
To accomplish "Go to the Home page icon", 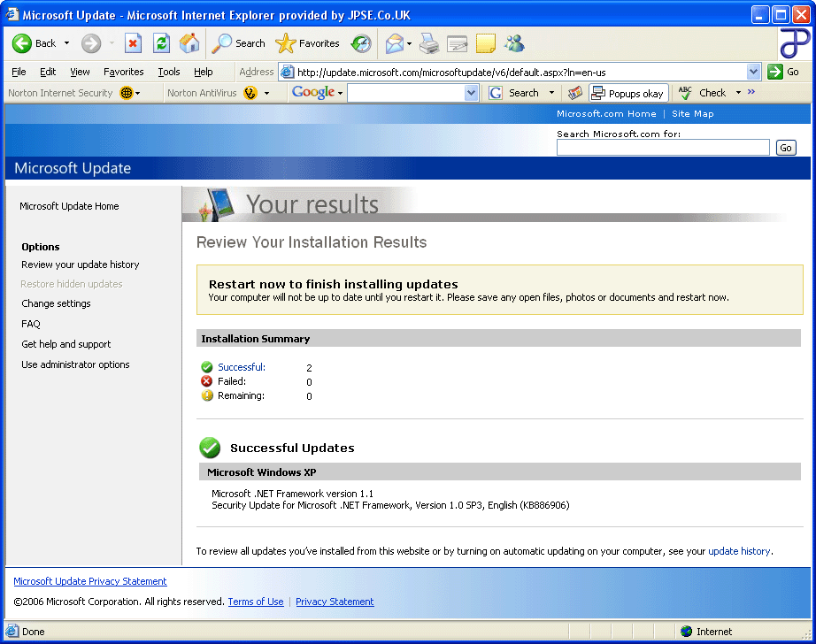I will tap(189, 43).
